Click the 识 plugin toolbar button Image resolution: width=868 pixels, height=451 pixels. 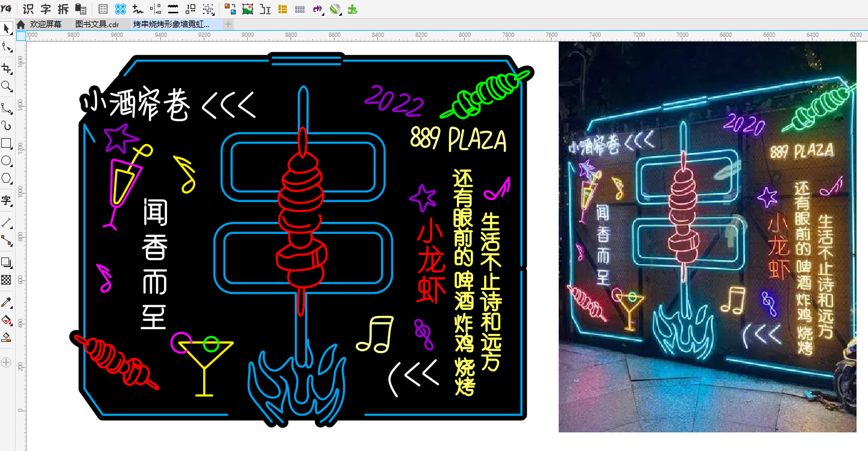[28, 9]
